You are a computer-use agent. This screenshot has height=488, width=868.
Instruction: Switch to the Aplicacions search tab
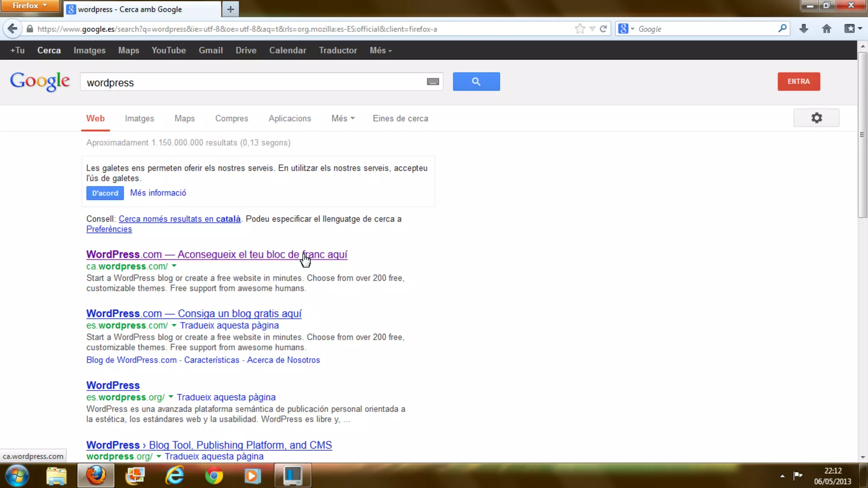(x=289, y=118)
